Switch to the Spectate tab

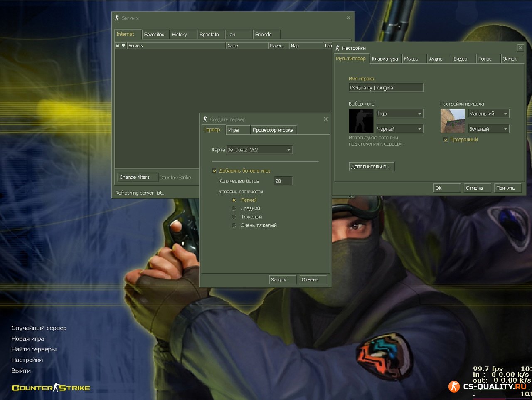click(211, 35)
